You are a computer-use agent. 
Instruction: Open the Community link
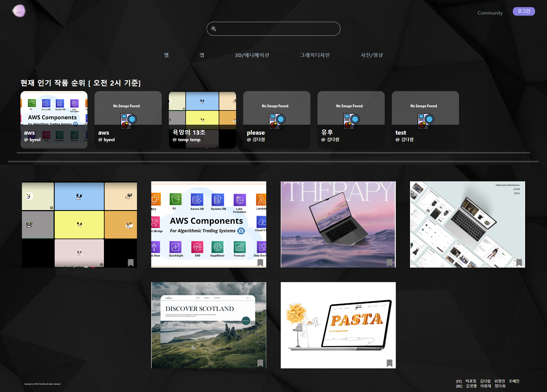click(490, 13)
